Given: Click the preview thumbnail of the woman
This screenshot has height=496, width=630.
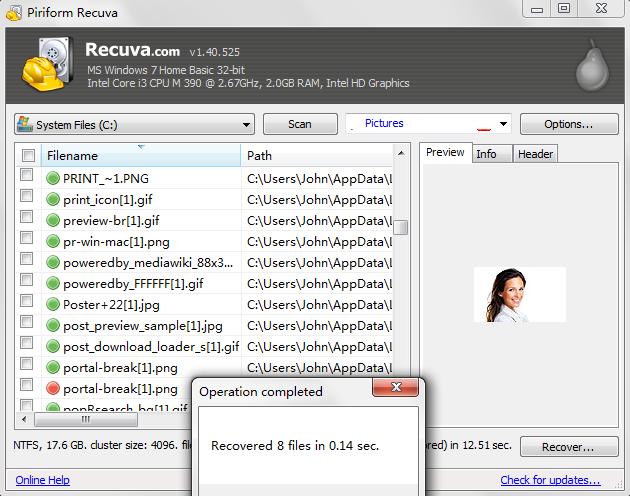Looking at the screenshot, I should click(520, 295).
